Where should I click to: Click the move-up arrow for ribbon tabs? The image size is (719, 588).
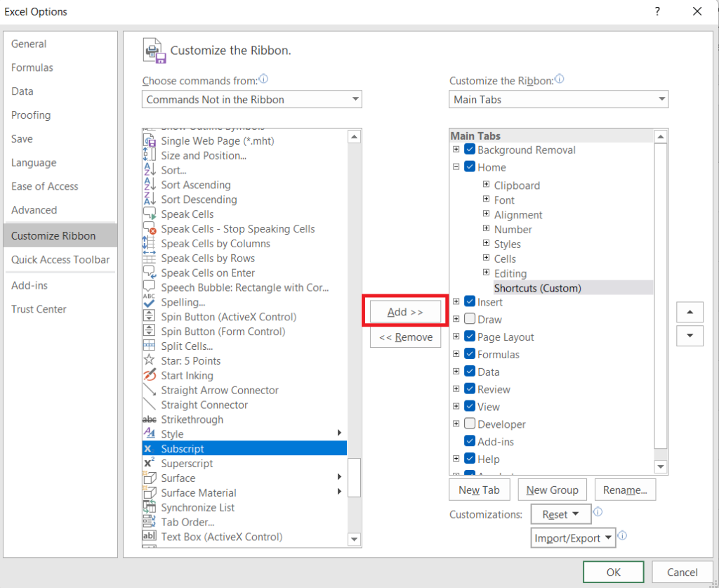click(690, 312)
